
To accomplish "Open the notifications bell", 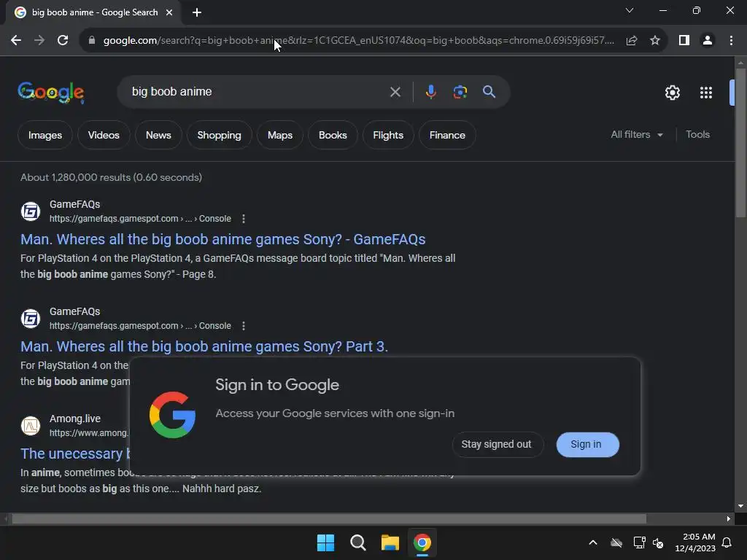I will click(x=727, y=542).
